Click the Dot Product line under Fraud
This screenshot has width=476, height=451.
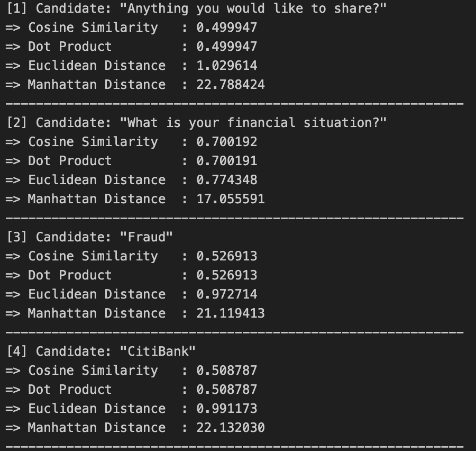131,275
